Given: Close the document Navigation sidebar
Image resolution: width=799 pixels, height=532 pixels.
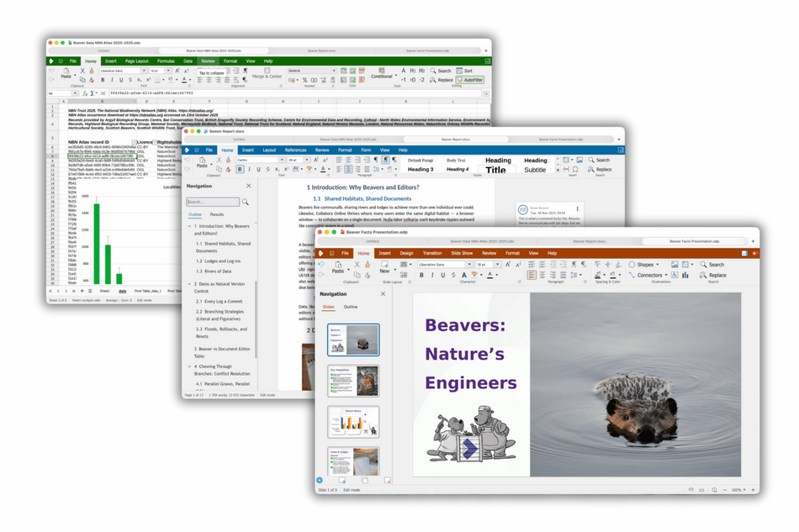Looking at the screenshot, I should [x=248, y=186].
